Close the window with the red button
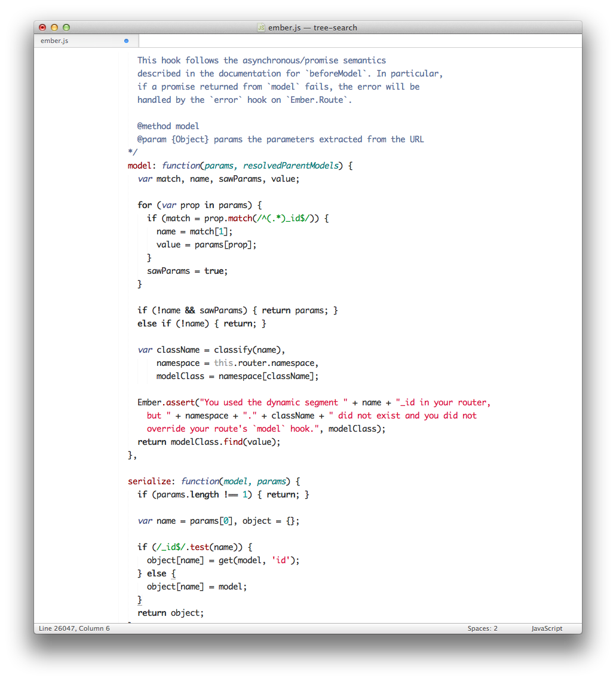This screenshot has width=616, height=681. (x=42, y=28)
